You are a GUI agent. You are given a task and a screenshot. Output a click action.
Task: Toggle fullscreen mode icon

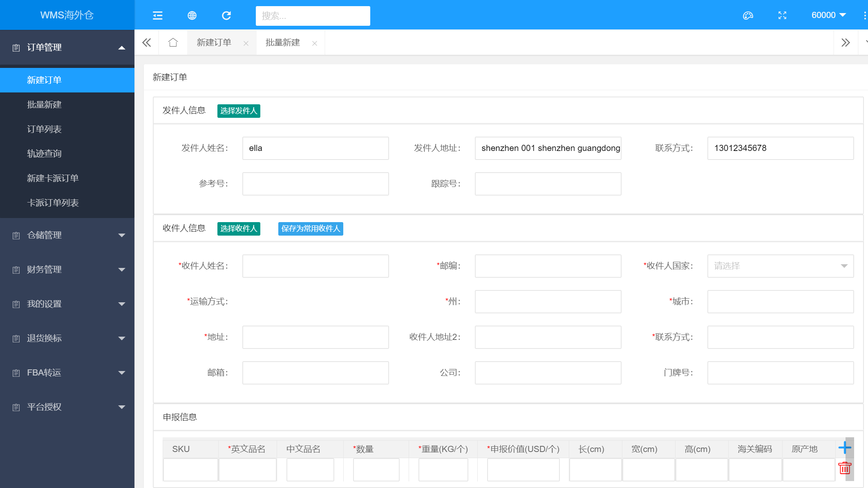[x=782, y=16]
